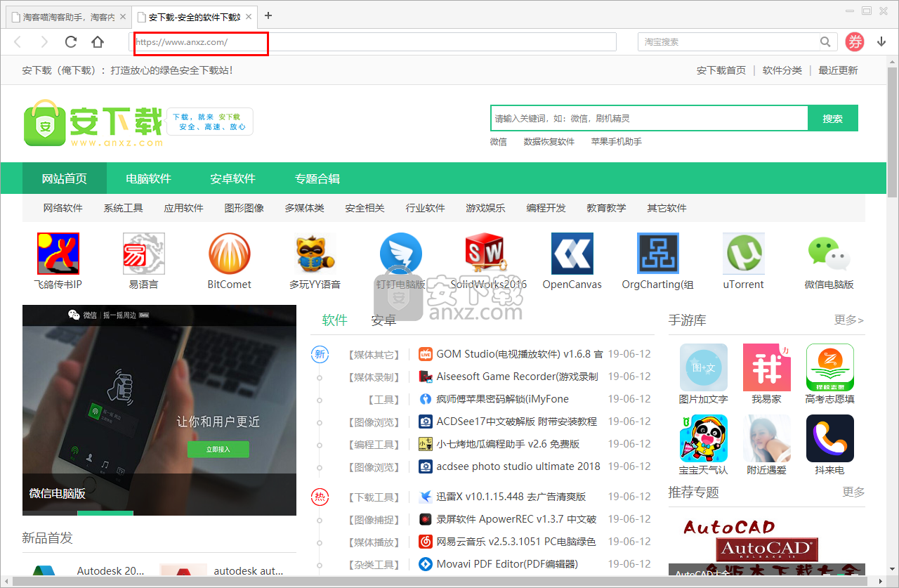Open 更多> link beside 手游库
This screenshot has height=588, width=899.
pyautogui.click(x=849, y=320)
